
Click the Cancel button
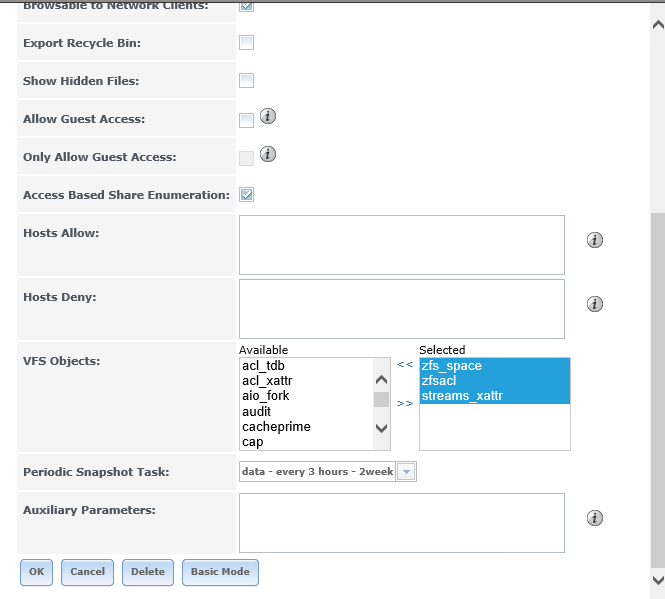[x=87, y=572]
